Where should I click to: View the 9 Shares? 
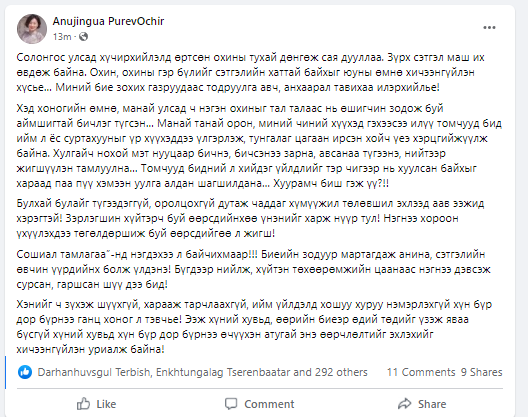(482, 372)
